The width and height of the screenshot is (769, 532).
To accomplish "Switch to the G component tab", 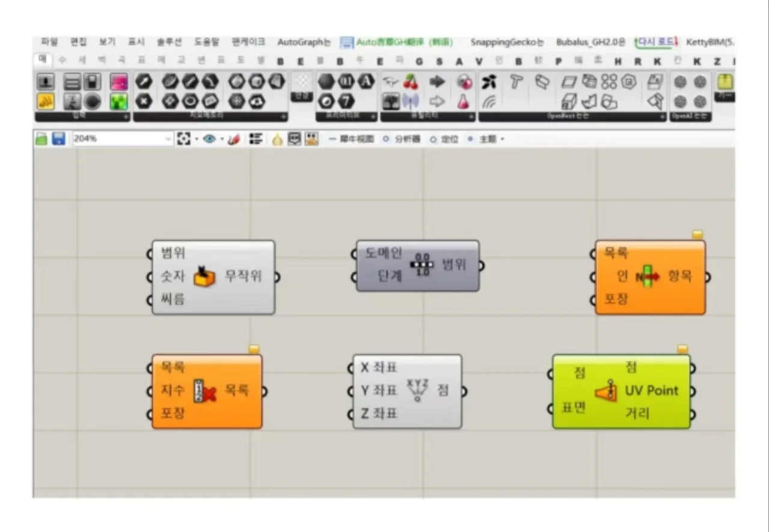I will point(419,61).
